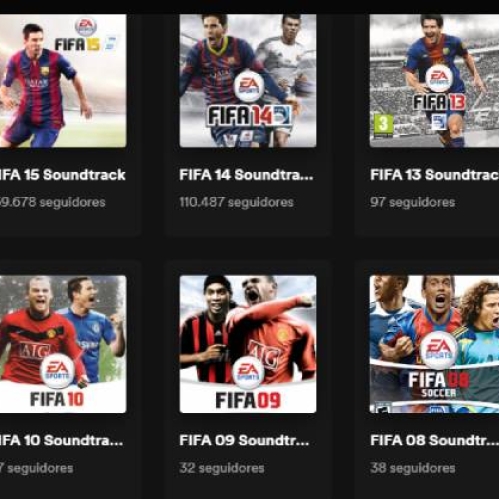The height and width of the screenshot is (499, 499).
Task: Select the 97 seguidores text
Action: click(413, 202)
